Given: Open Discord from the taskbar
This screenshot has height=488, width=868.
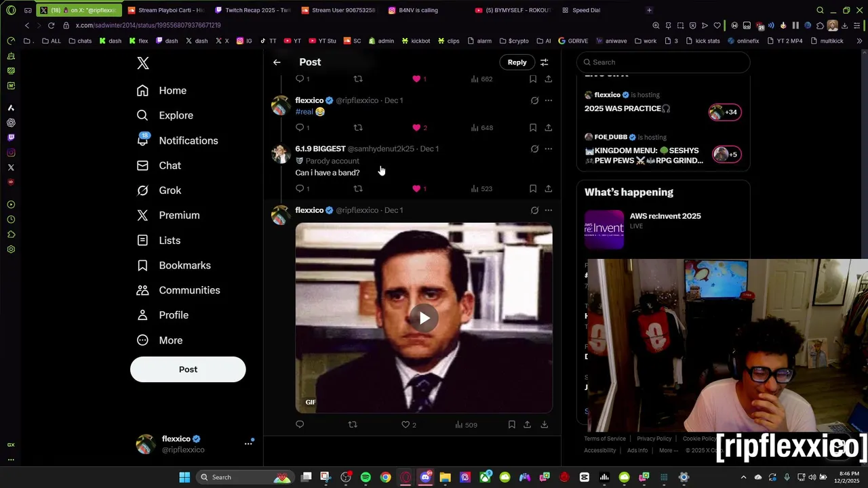Looking at the screenshot, I should click(x=425, y=477).
